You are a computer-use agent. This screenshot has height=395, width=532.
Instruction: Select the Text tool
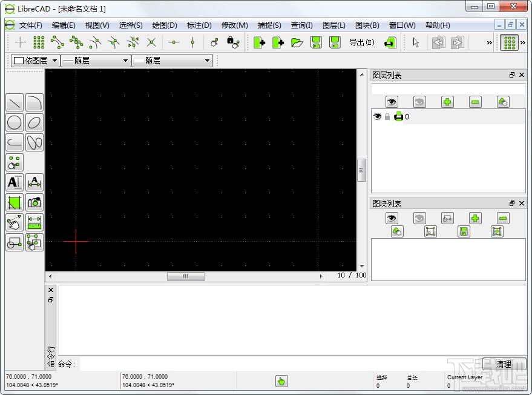pos(15,182)
